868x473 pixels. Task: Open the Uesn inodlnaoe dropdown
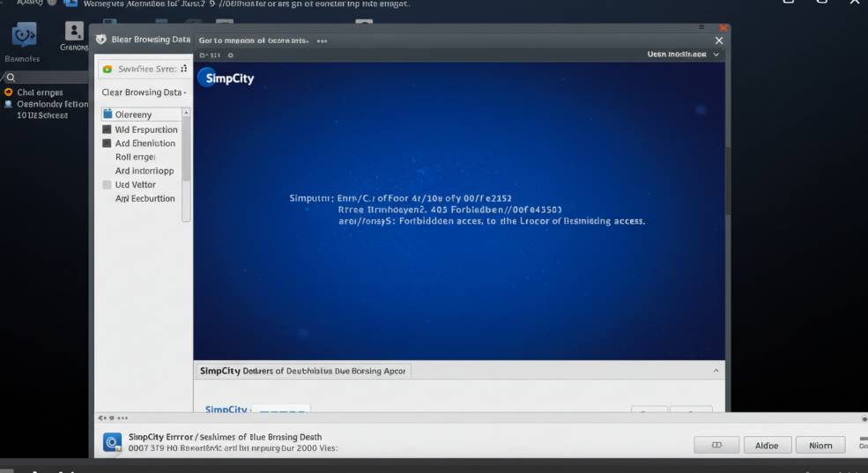(683, 55)
